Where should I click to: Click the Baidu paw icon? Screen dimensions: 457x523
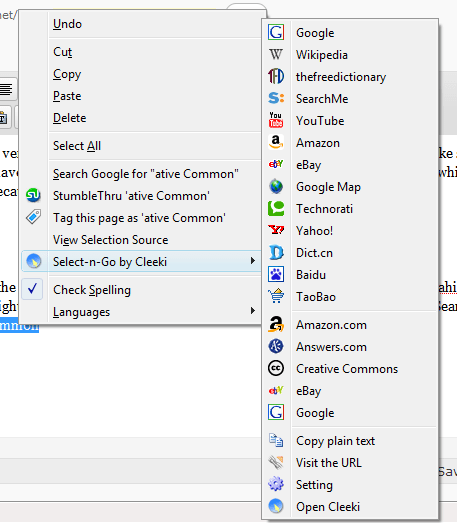pyautogui.click(x=276, y=275)
